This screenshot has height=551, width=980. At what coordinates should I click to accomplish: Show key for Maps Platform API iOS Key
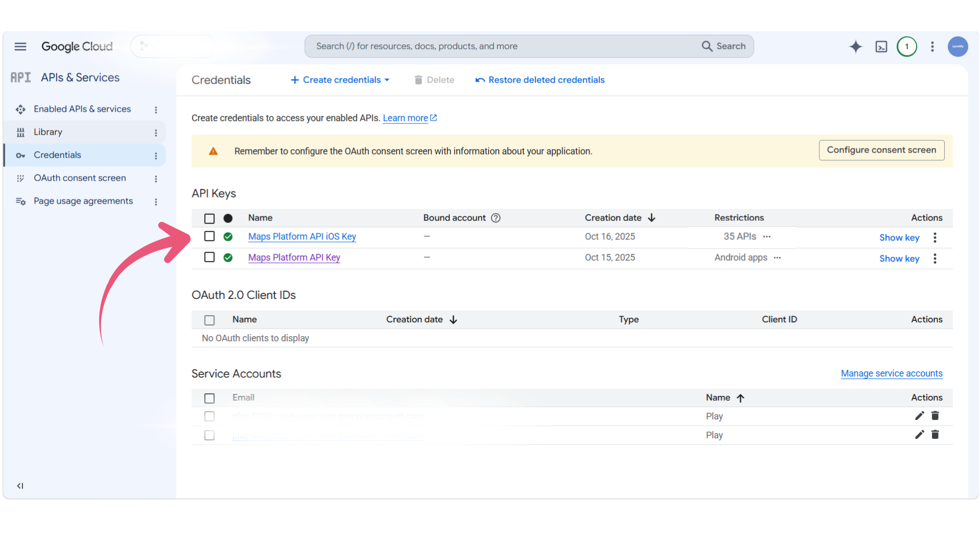click(x=899, y=237)
